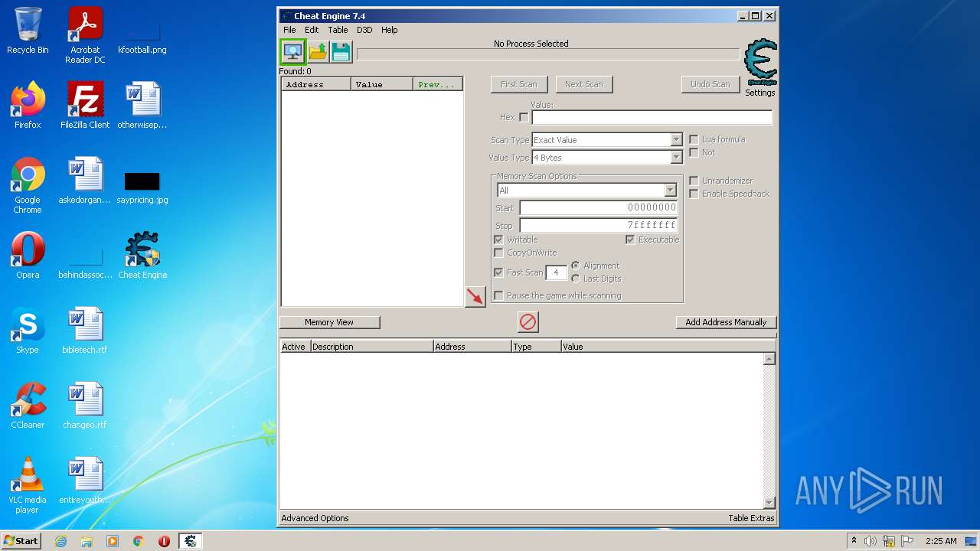Viewport: 980px width, 551px height.
Task: Click the Chrome icon in the taskbar
Action: click(x=139, y=541)
